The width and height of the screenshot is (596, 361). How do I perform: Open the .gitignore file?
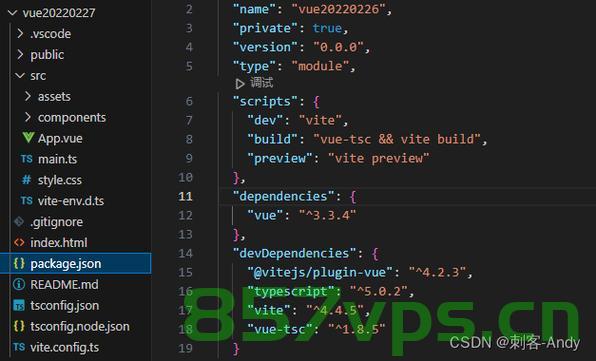coord(56,222)
